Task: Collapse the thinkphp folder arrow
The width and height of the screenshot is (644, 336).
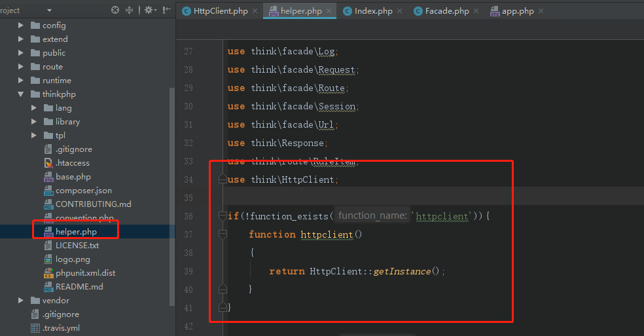Action: pos(20,94)
